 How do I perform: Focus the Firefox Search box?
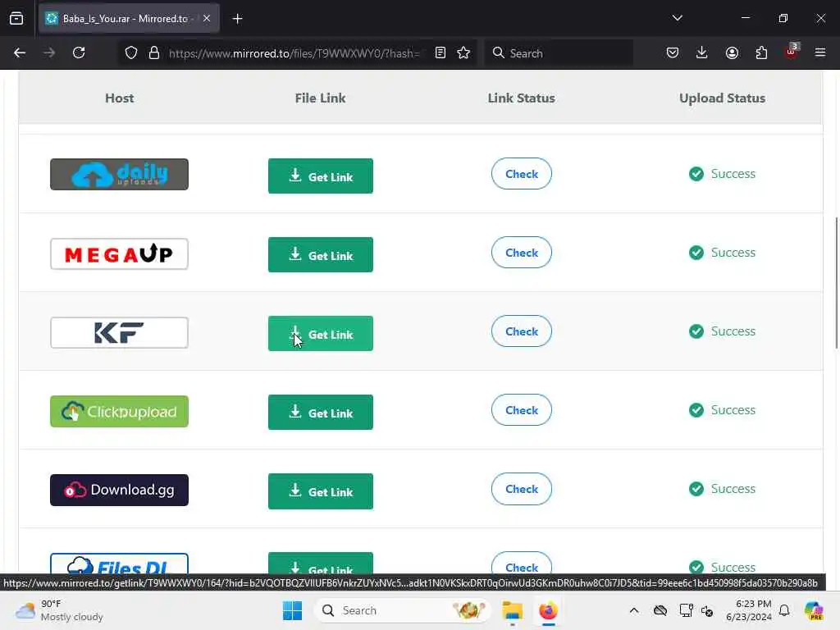[559, 53]
